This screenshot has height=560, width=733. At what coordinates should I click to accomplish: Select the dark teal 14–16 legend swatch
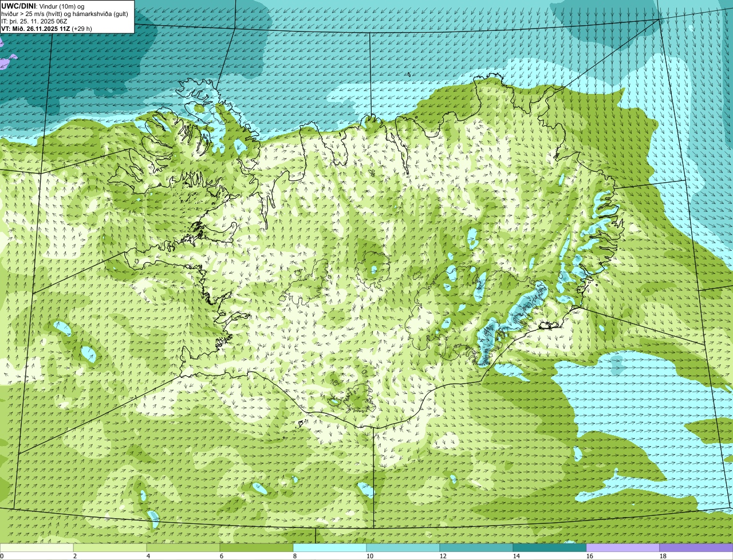[550, 547]
